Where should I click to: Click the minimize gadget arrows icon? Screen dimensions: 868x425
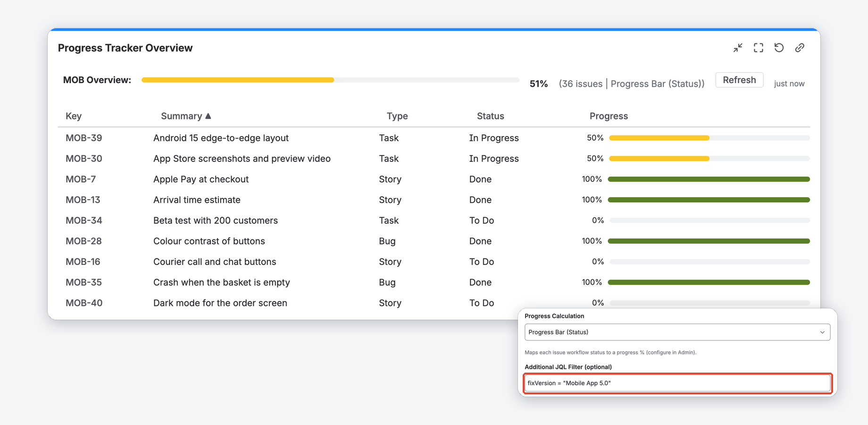[738, 48]
